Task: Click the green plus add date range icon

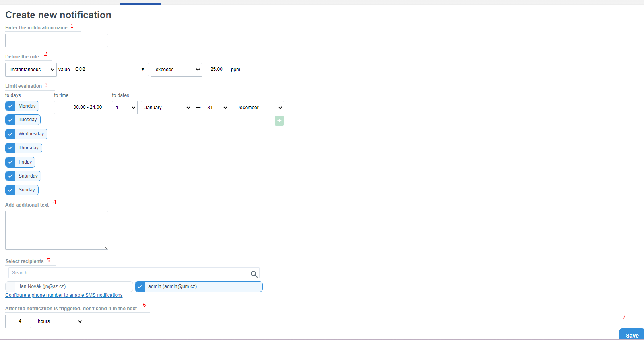Action: tap(279, 121)
